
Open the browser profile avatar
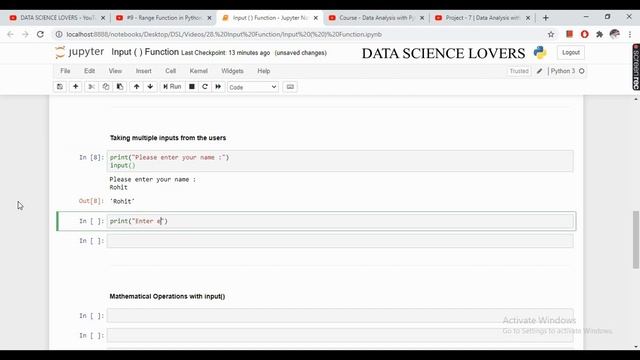pyautogui.click(x=615, y=34)
